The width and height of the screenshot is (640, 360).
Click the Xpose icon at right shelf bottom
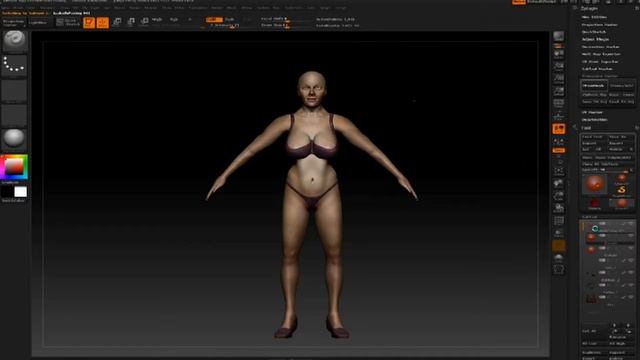point(559,270)
